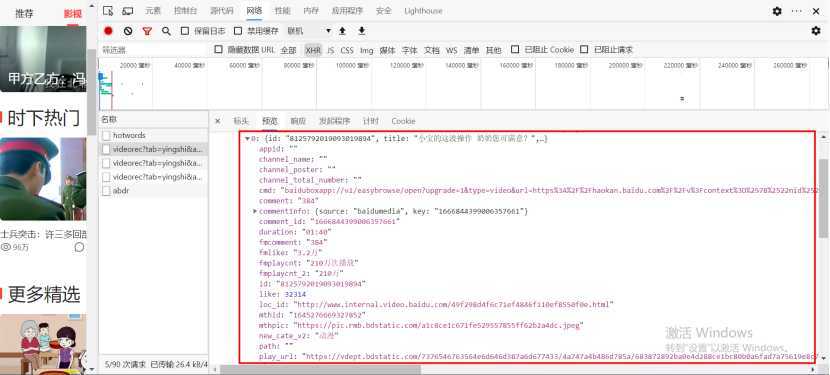
Task: Open the 联机 throttling dropdown
Action: (x=309, y=31)
